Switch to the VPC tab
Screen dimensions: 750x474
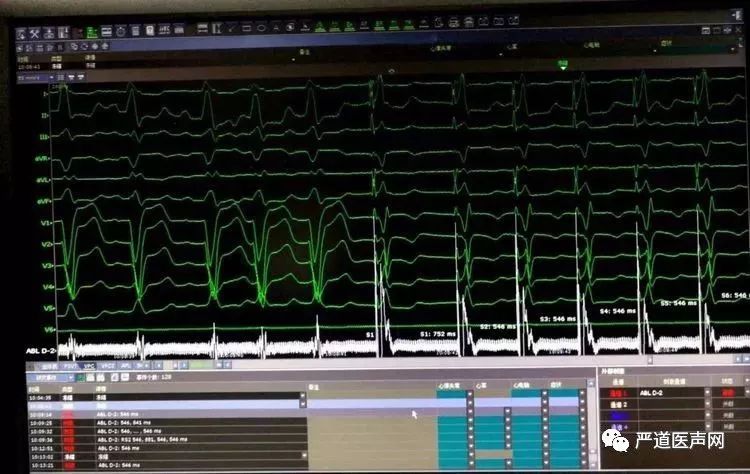coord(90,367)
